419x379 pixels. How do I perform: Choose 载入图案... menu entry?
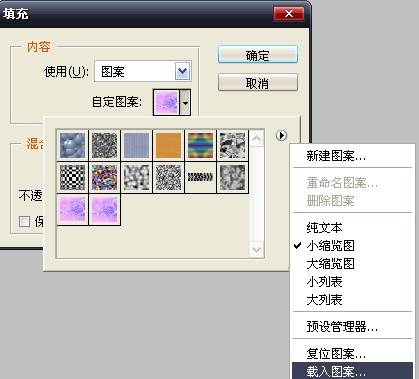pyautogui.click(x=352, y=371)
